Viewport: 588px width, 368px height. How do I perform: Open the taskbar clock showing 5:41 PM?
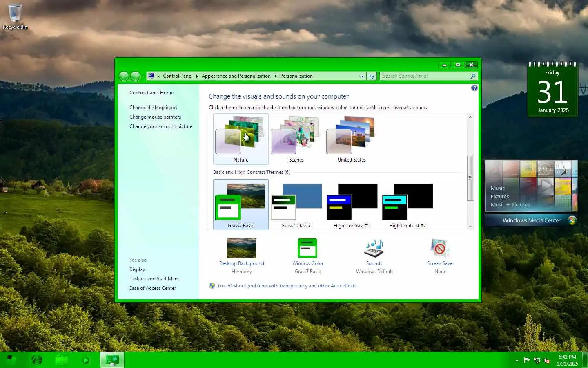(x=567, y=360)
